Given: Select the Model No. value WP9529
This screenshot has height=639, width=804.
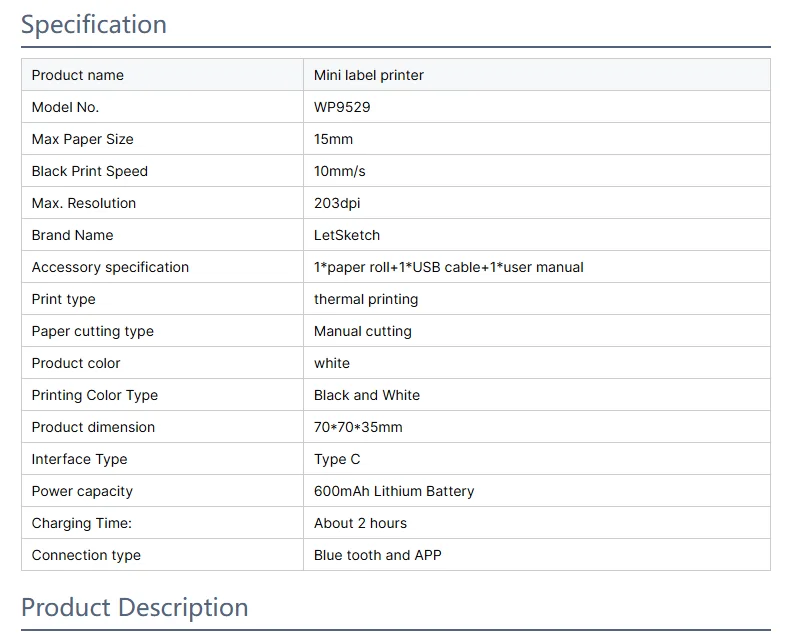Looking at the screenshot, I should (342, 107).
